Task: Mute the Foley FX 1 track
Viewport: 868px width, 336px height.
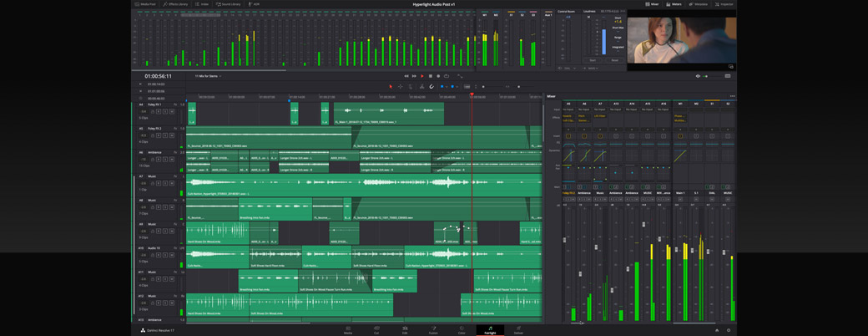Action: click(172, 112)
